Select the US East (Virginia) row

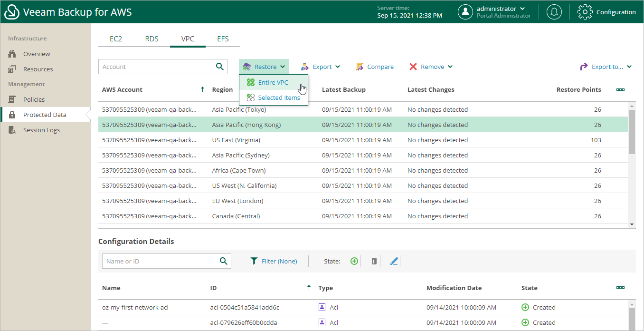363,140
